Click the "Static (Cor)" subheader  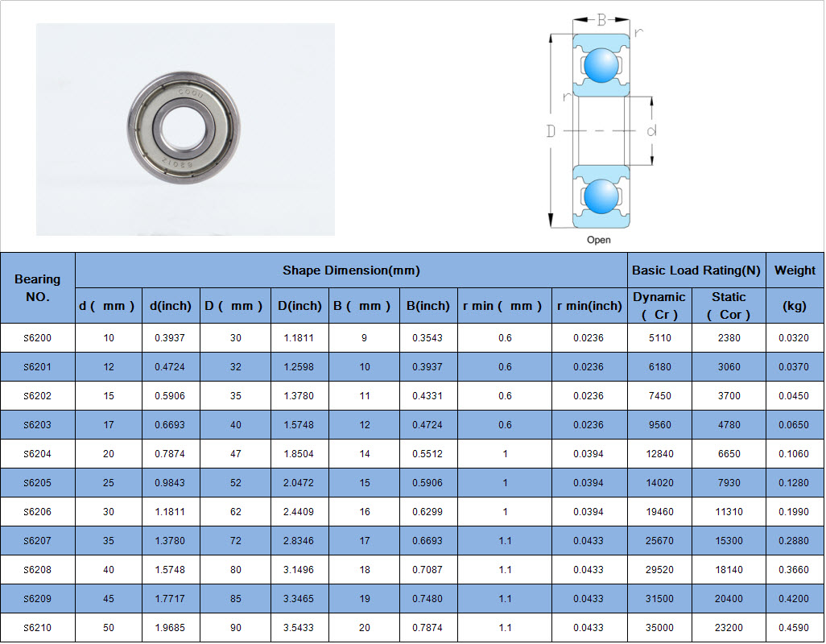point(729,306)
